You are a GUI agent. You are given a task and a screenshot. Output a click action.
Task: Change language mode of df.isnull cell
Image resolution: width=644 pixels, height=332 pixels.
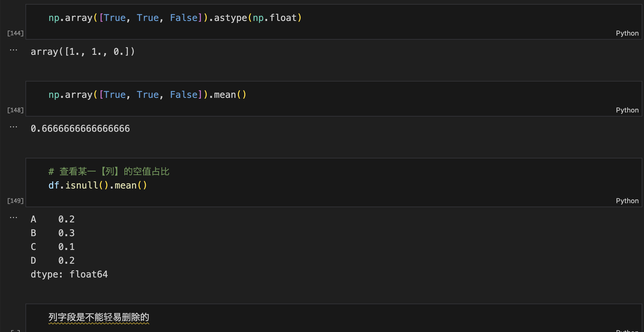627,201
